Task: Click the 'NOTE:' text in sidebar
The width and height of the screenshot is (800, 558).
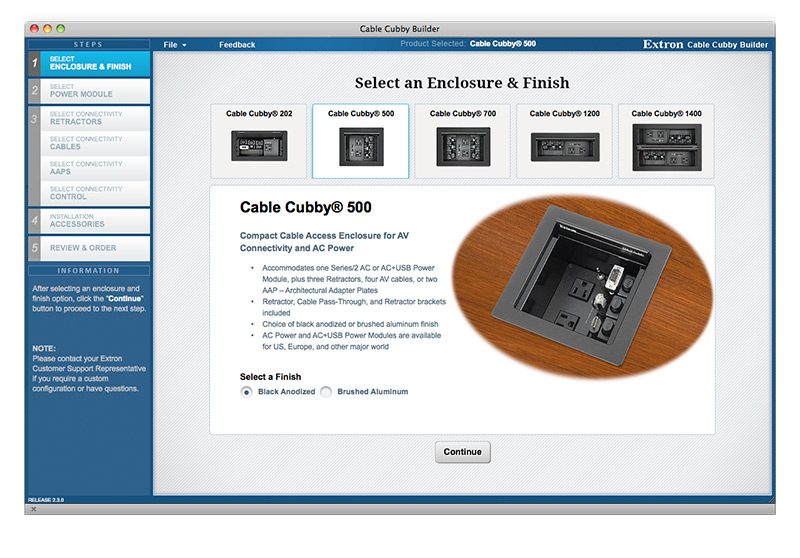Action: coord(44,348)
